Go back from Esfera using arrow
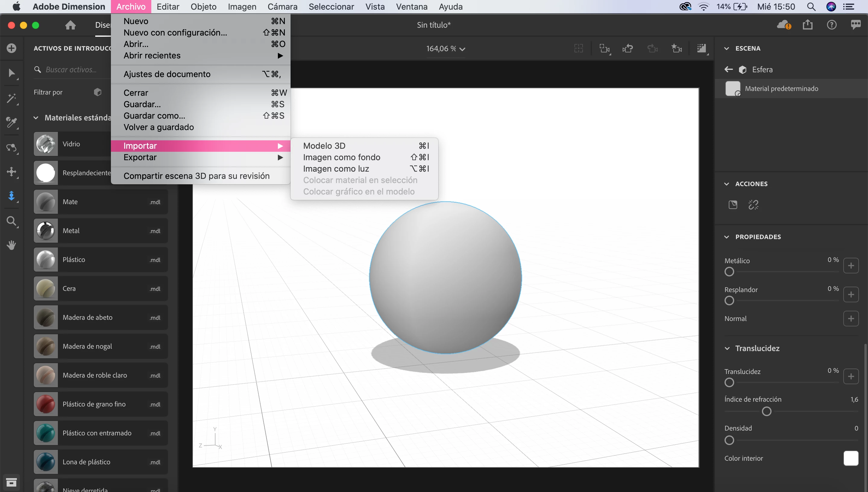868x492 pixels. (728, 70)
